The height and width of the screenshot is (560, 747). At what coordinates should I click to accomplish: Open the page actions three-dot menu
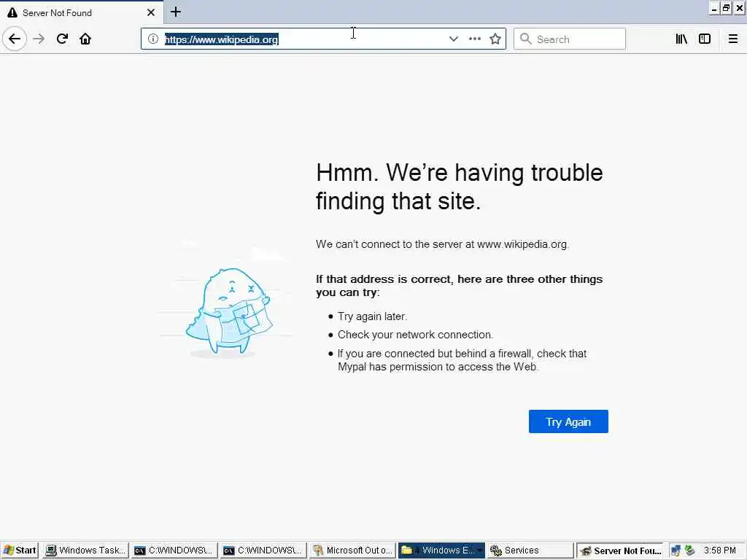[474, 39]
